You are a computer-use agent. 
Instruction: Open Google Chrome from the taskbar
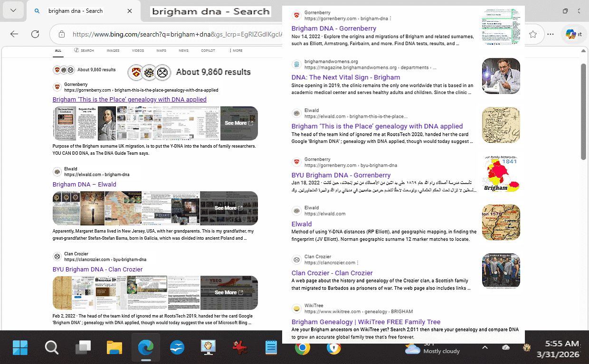click(302, 348)
